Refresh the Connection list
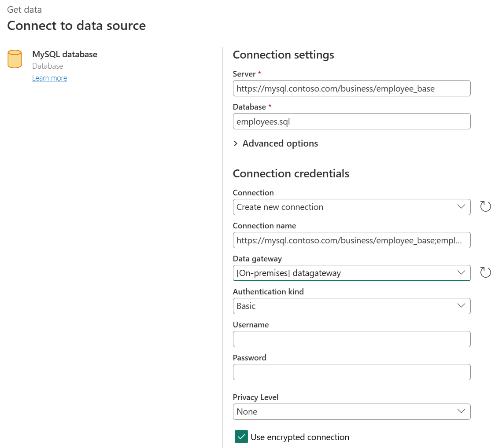 click(485, 206)
